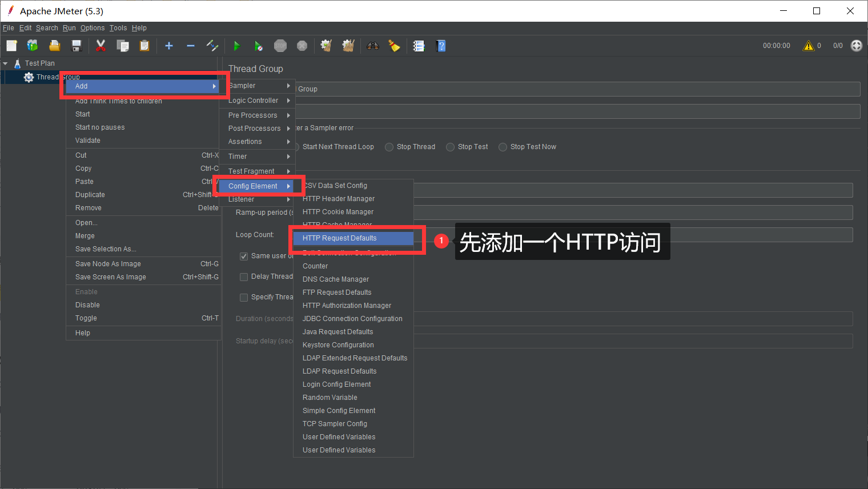868x489 pixels.
Task: Click the Collapse All minus icon
Action: [x=191, y=46]
